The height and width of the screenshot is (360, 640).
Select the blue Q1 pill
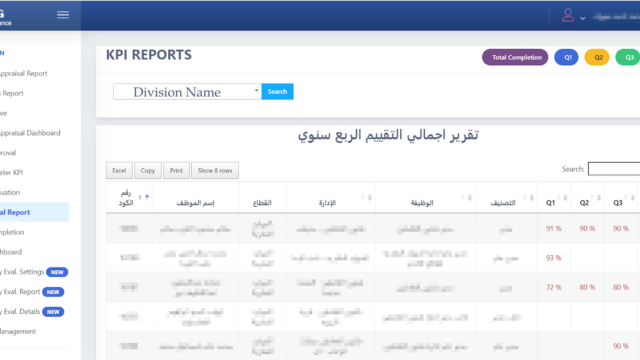tap(566, 57)
